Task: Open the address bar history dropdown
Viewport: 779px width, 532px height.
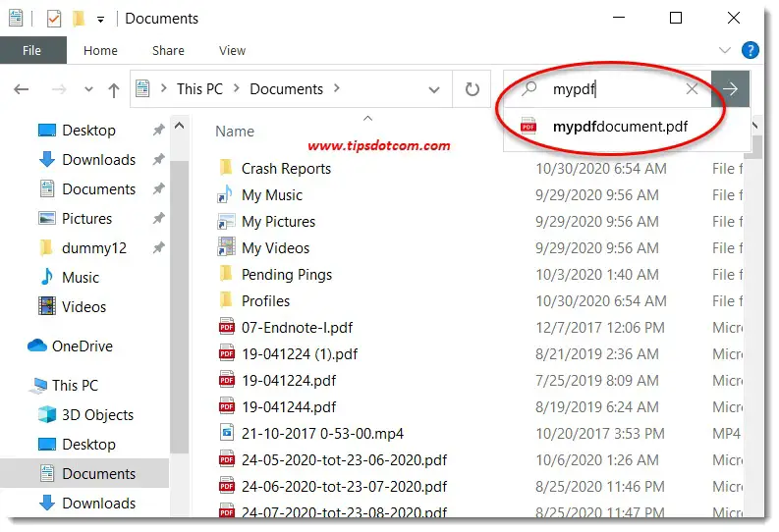Action: pos(434,90)
